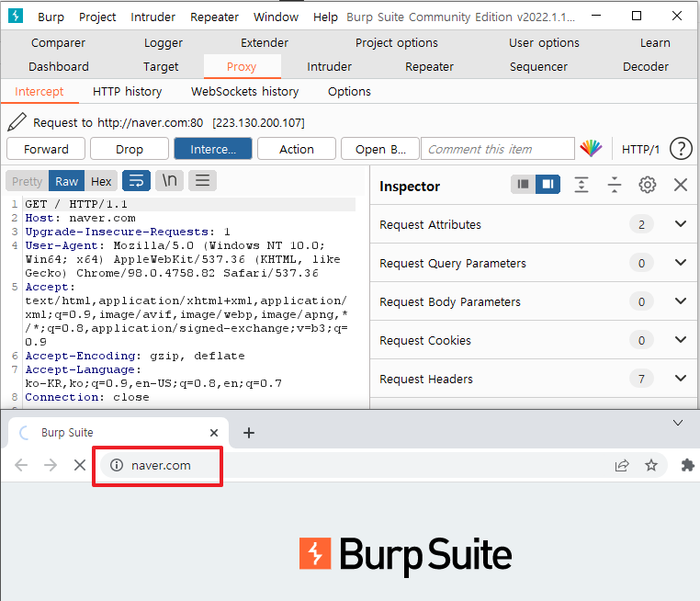The image size is (700, 601).
Task: Open the Action menu button
Action: [297, 149]
